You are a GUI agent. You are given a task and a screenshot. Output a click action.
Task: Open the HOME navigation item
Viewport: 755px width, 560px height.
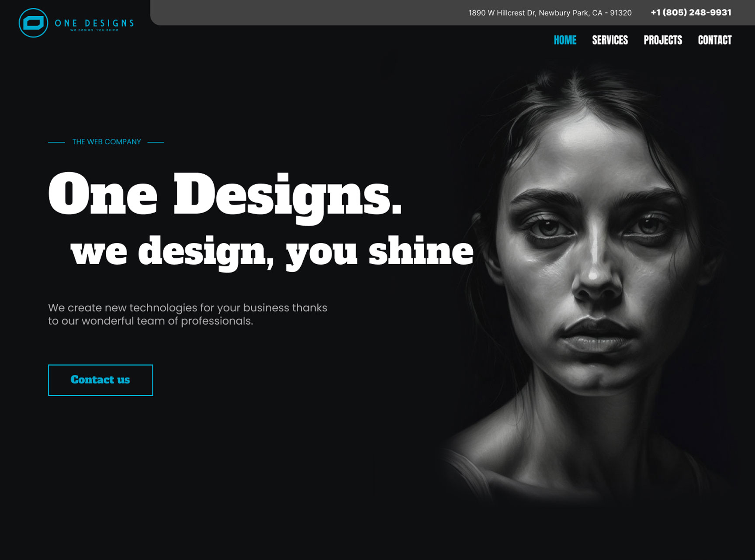(x=565, y=40)
